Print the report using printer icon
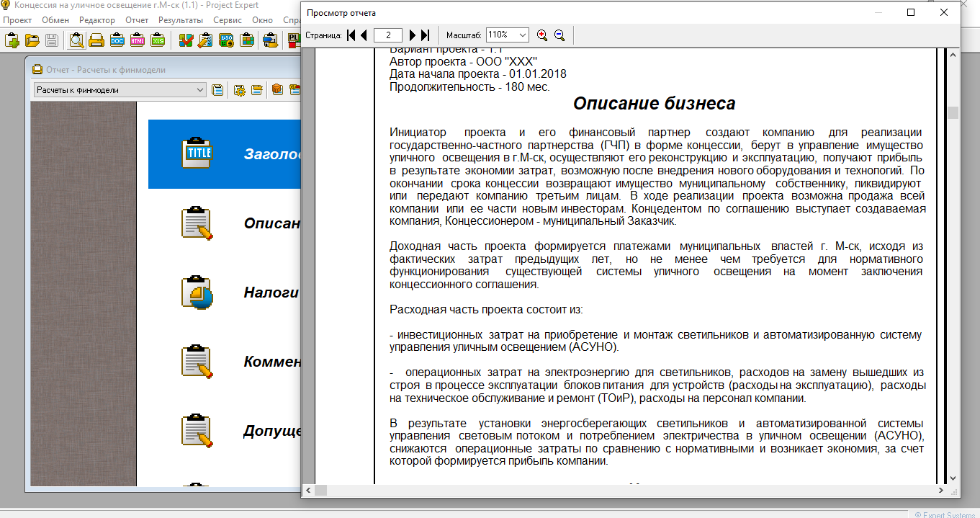 pos(96,40)
